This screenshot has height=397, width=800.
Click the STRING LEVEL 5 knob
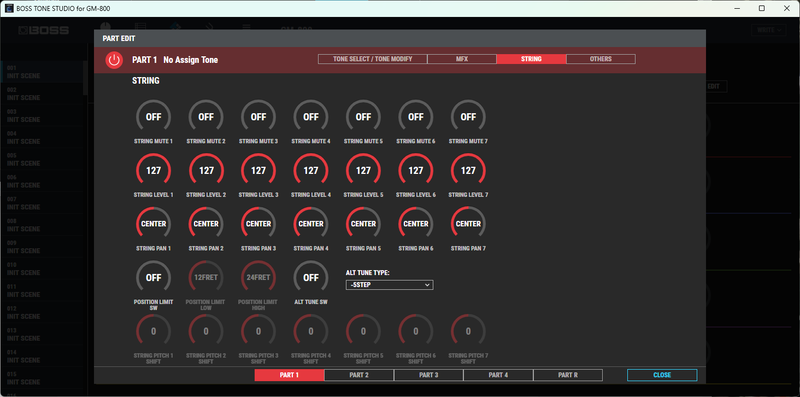[x=363, y=170]
